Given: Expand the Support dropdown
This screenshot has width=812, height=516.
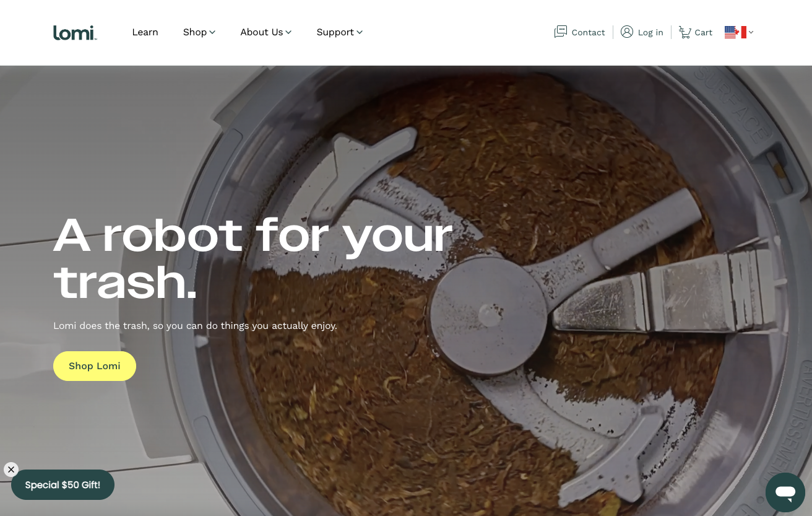Looking at the screenshot, I should (x=339, y=32).
